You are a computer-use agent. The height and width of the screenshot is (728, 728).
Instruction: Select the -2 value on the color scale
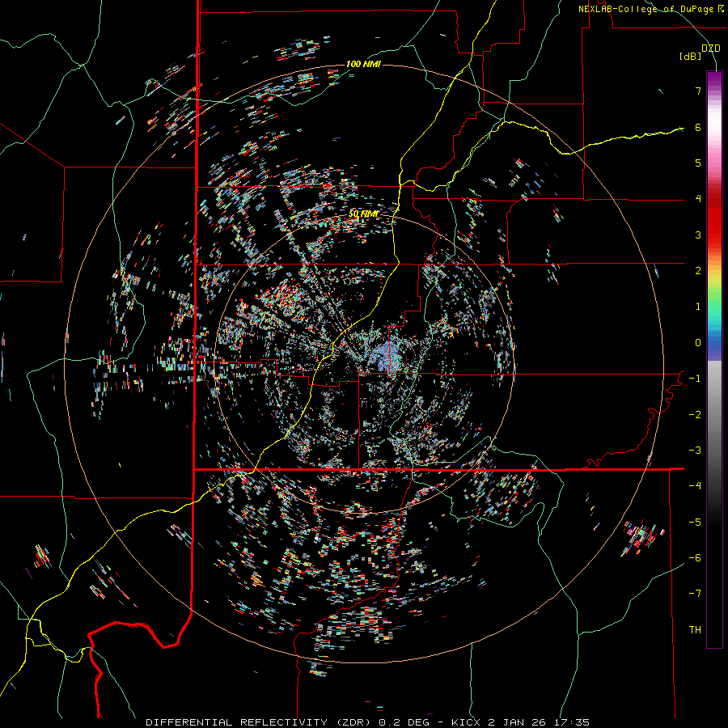click(695, 415)
